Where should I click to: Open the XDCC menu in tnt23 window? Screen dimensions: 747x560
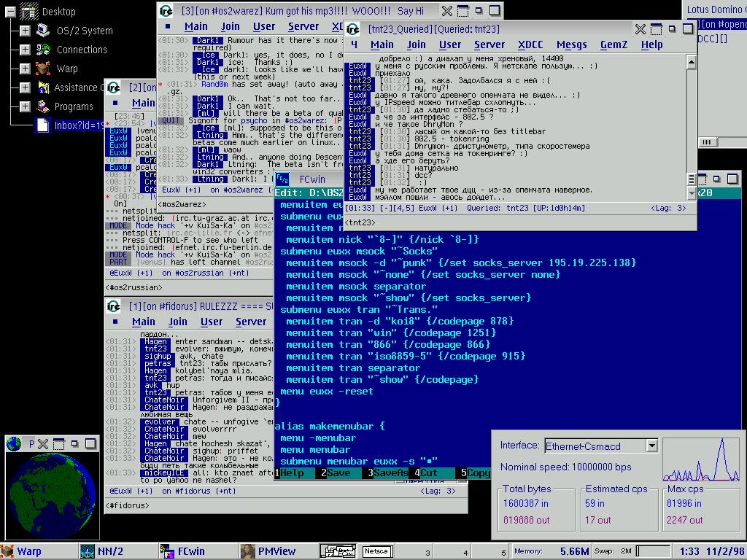(x=530, y=44)
